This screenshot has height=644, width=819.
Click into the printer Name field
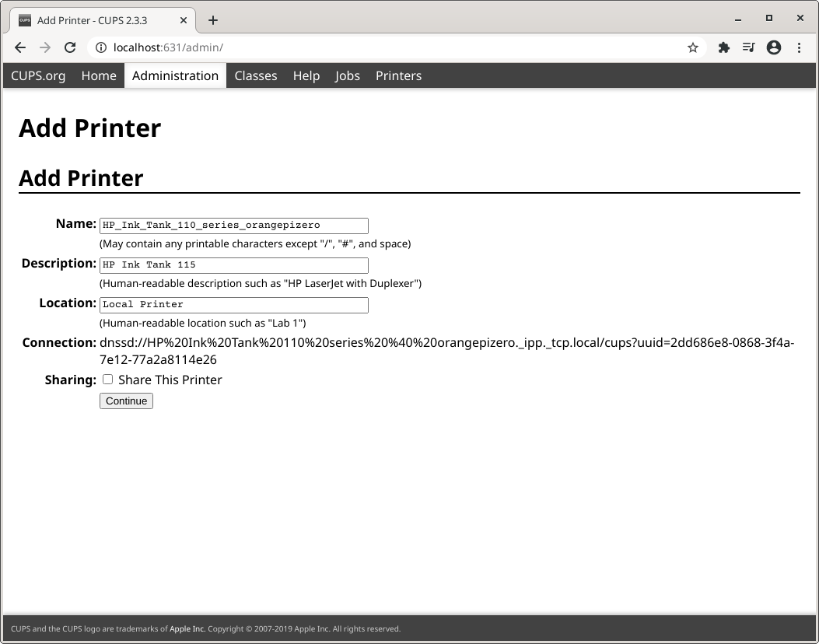click(233, 226)
